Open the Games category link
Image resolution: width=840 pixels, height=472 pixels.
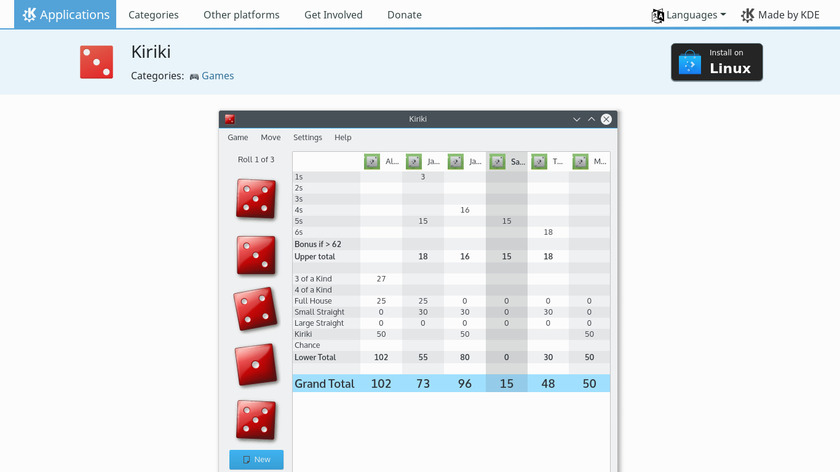[x=218, y=76]
